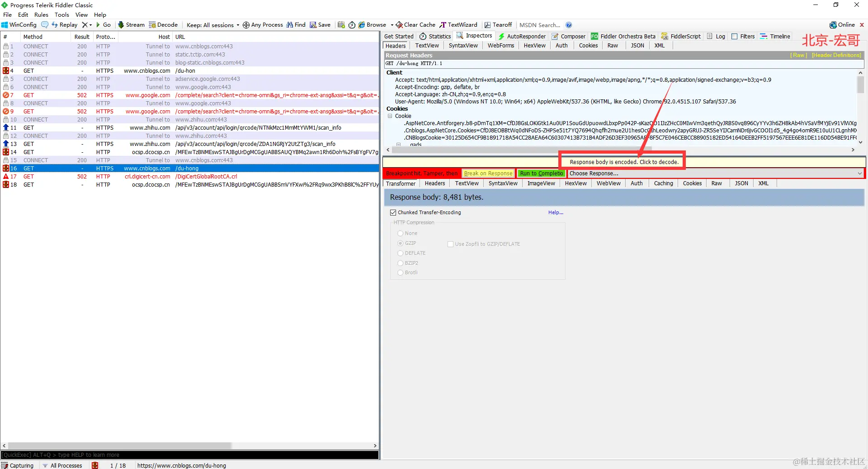The image size is (868, 469).
Task: Click Response body is encoded decode bar
Action: click(x=624, y=162)
